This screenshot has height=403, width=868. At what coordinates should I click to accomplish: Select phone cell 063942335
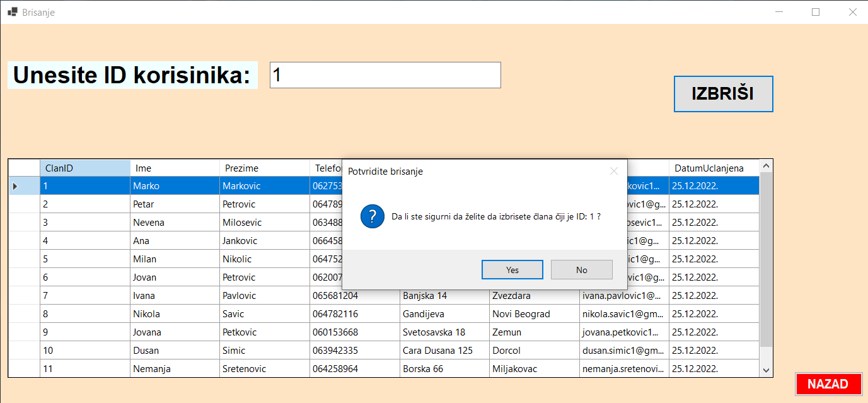click(x=355, y=351)
